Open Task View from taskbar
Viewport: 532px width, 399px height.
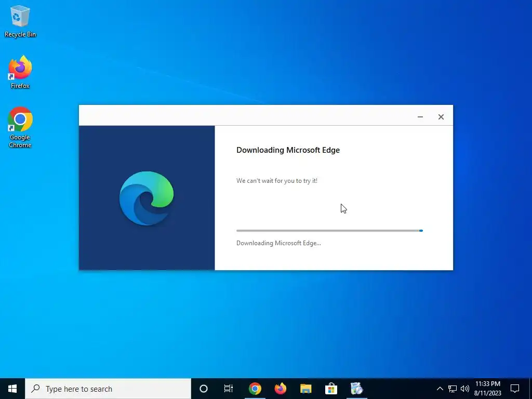[229, 389]
